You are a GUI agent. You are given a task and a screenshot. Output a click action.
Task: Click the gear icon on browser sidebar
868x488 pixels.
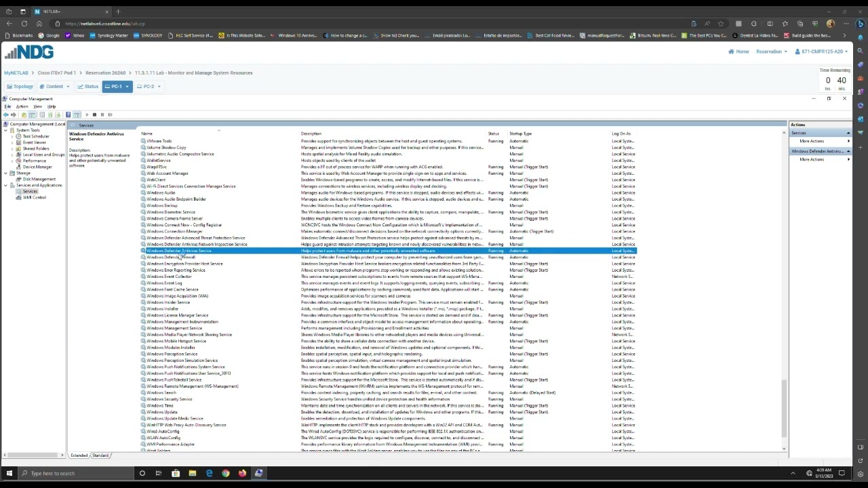click(861, 474)
